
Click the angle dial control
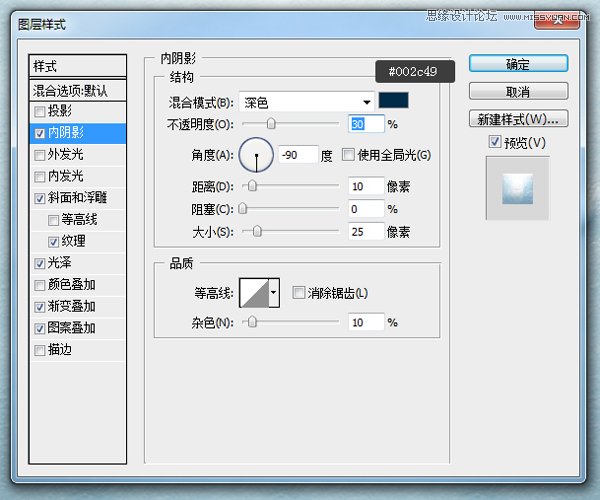tap(256, 155)
